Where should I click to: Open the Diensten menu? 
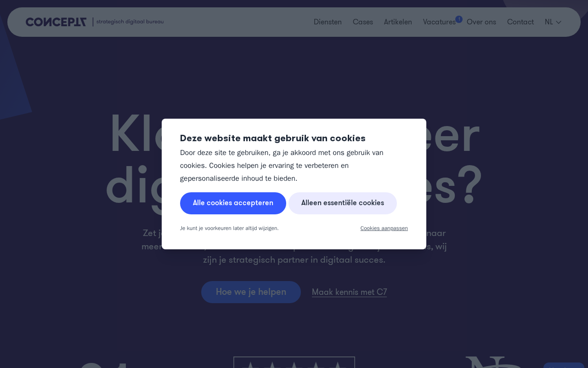pyautogui.click(x=328, y=22)
